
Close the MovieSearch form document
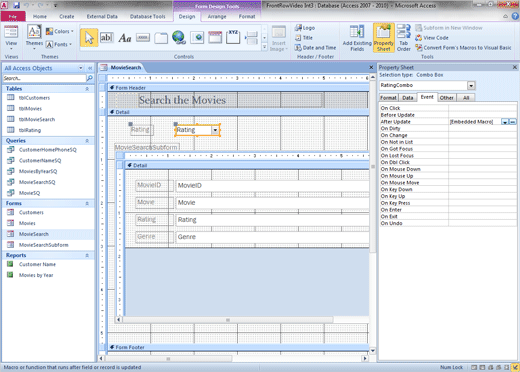(371, 67)
